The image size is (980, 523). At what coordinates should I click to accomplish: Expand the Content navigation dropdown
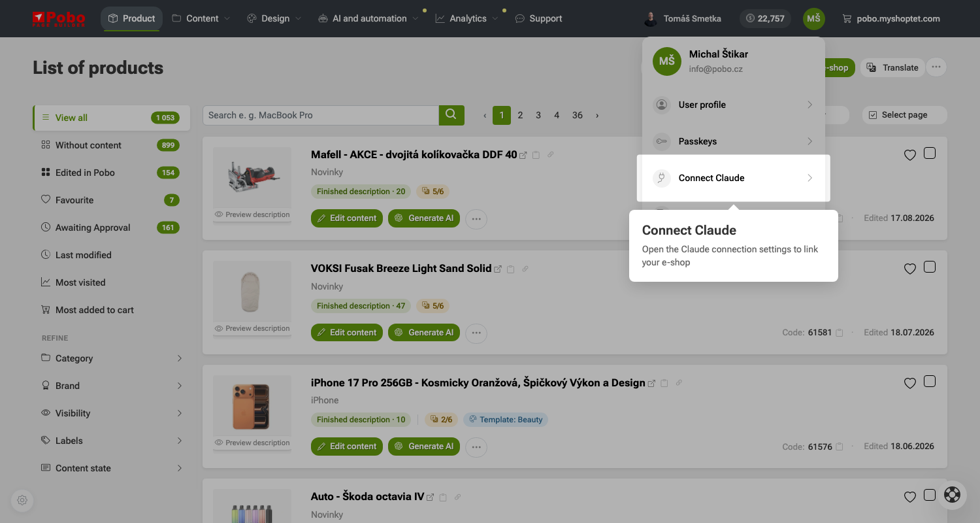[x=201, y=18]
